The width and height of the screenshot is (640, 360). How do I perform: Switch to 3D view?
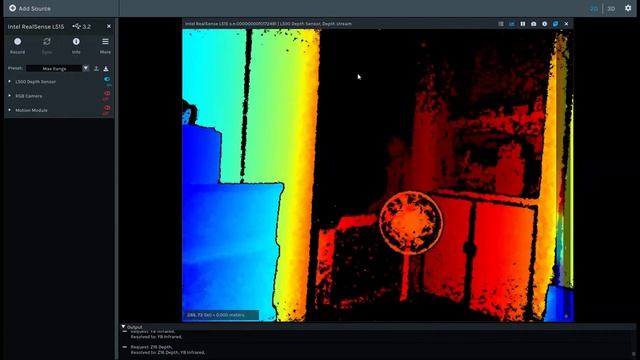611,9
